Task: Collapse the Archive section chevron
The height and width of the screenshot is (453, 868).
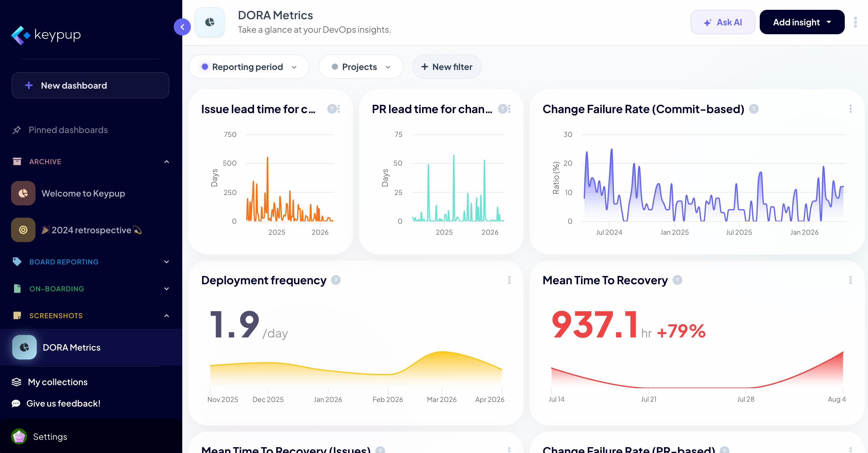Action: (x=166, y=162)
